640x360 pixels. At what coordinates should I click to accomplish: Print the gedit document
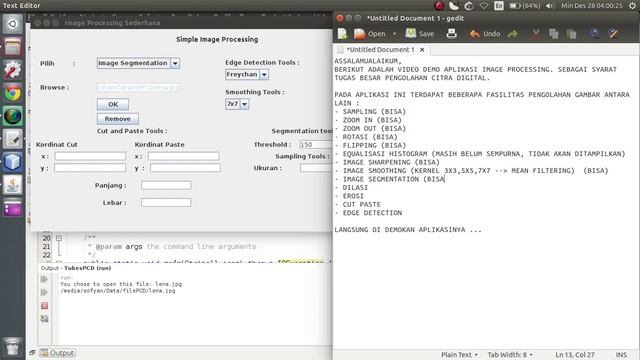pos(451,33)
